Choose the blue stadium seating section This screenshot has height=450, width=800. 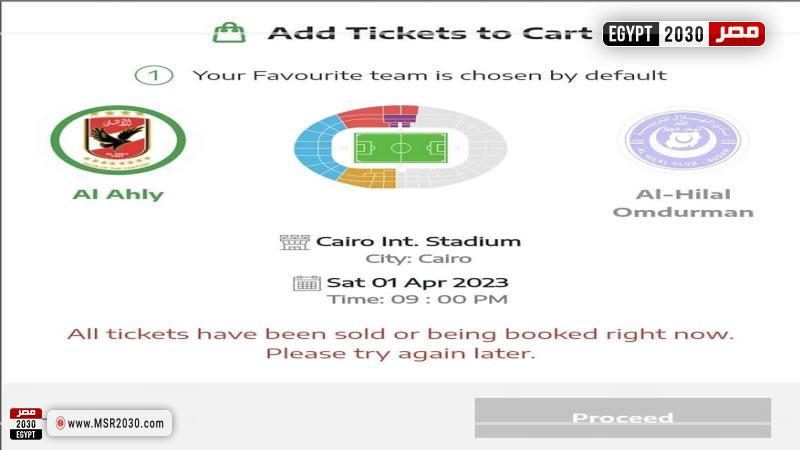(315, 148)
